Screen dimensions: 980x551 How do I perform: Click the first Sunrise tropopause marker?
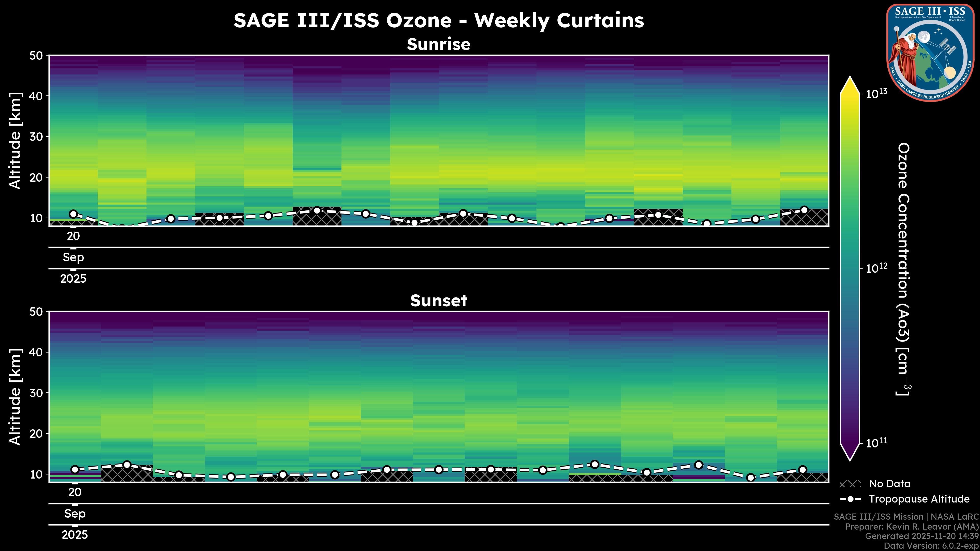pyautogui.click(x=73, y=214)
